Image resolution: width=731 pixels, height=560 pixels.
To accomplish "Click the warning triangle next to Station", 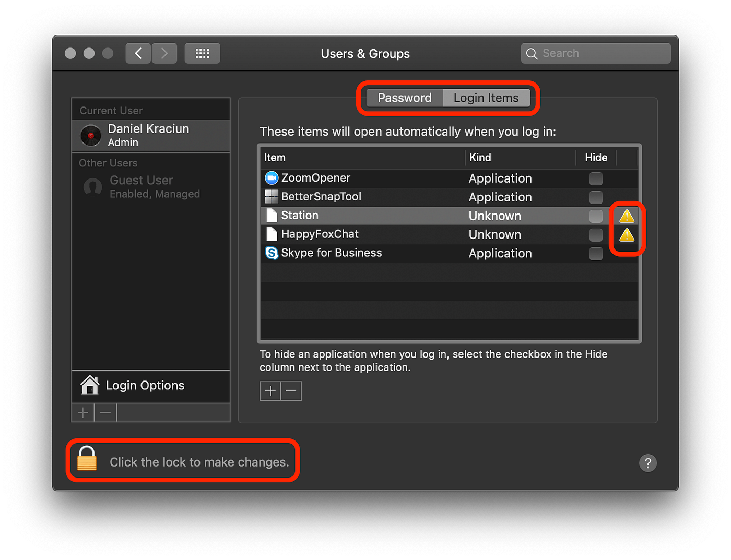I will pos(627,216).
